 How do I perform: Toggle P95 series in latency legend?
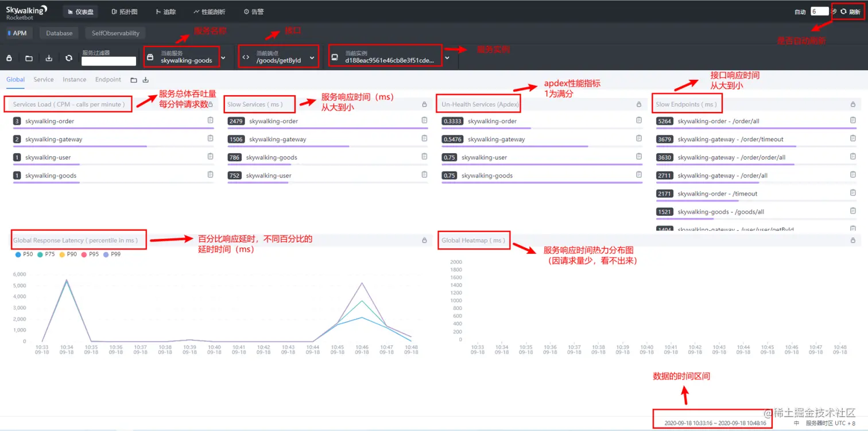[x=90, y=254]
